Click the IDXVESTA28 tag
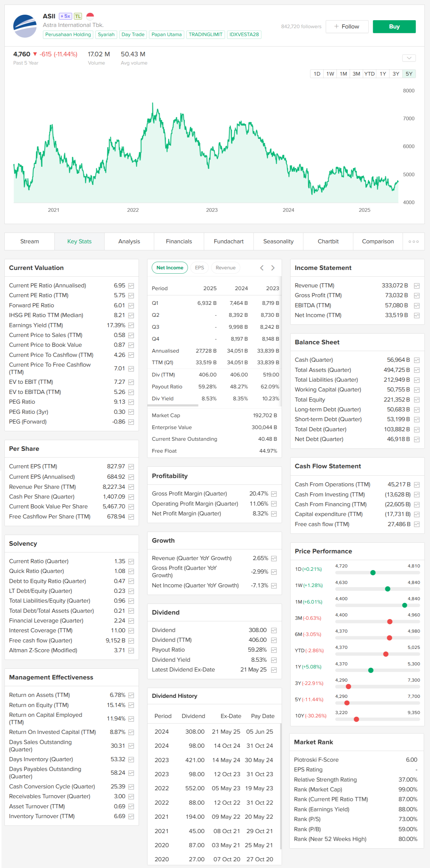The width and height of the screenshot is (430, 868). coord(244,35)
